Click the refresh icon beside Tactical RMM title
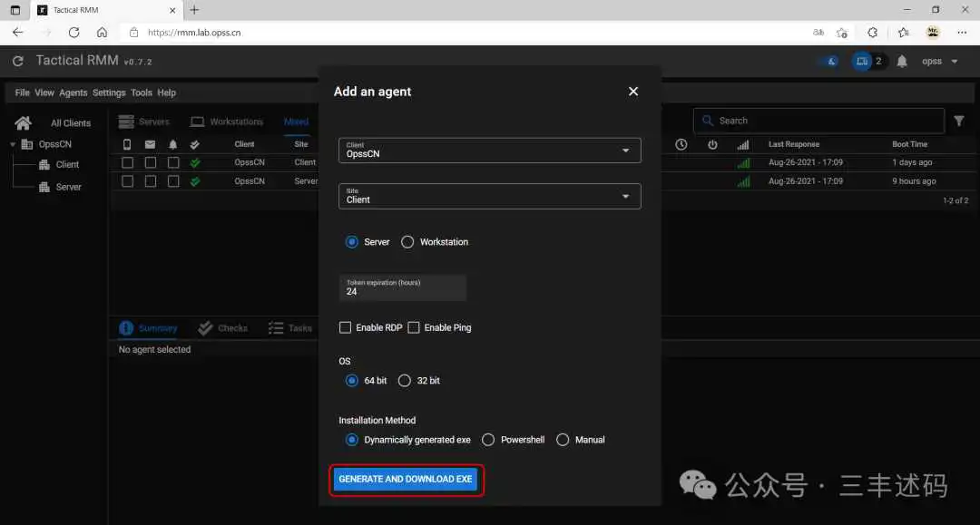 (17, 61)
